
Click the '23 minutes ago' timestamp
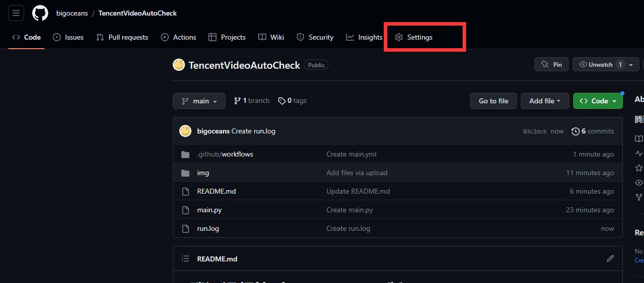click(590, 210)
